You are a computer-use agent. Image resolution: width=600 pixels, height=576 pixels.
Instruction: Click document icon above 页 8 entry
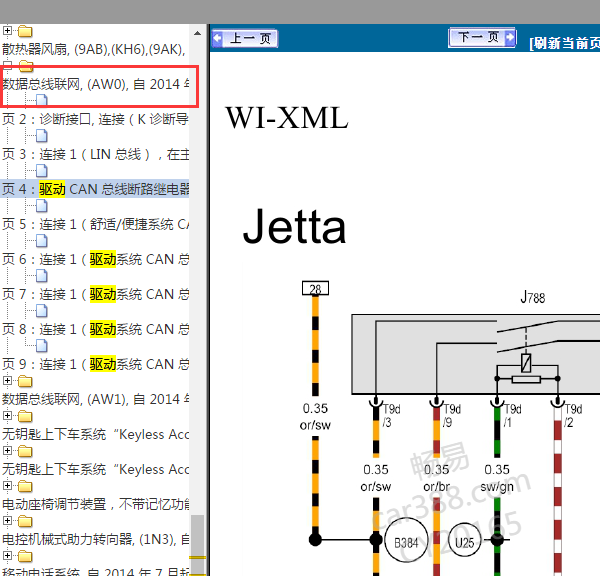(42, 311)
